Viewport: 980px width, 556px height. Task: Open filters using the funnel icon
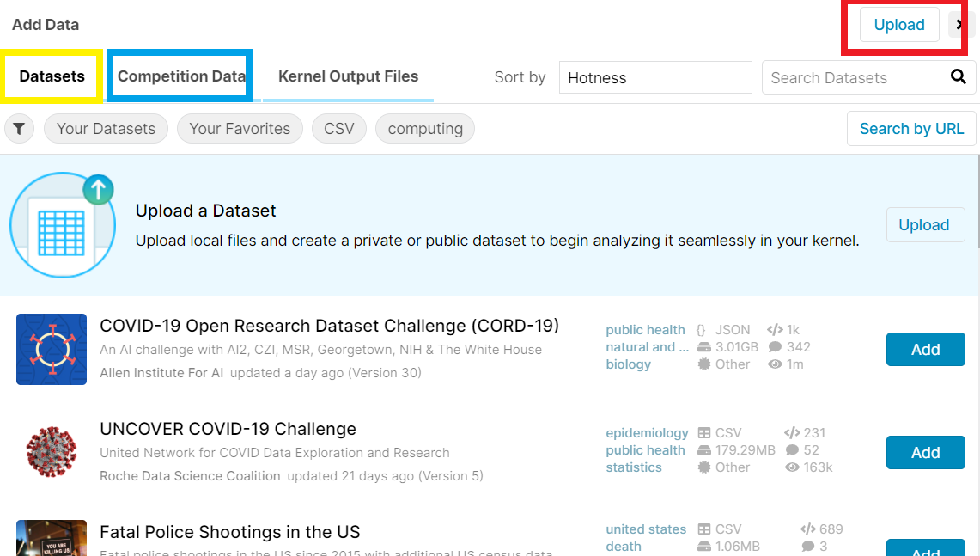click(18, 128)
